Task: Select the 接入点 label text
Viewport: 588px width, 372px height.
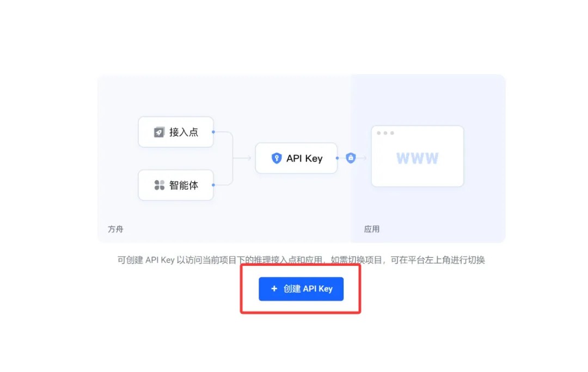Action: 184,132
